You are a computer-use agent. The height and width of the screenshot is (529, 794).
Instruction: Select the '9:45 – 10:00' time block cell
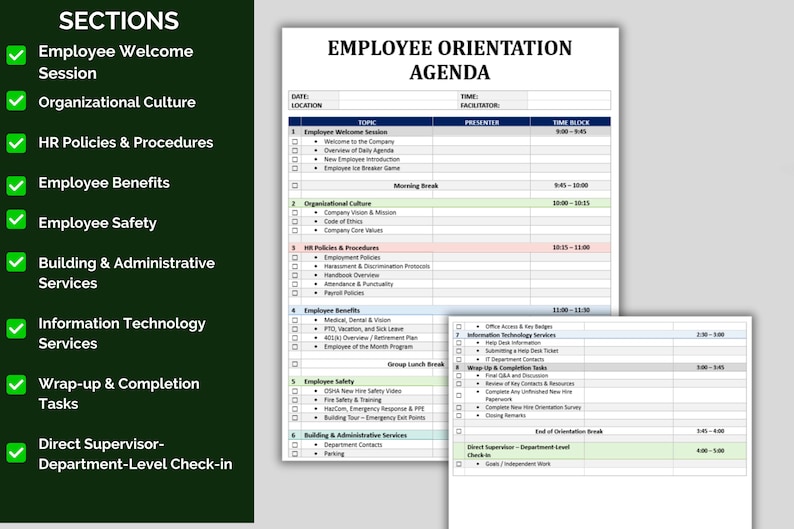click(x=571, y=185)
